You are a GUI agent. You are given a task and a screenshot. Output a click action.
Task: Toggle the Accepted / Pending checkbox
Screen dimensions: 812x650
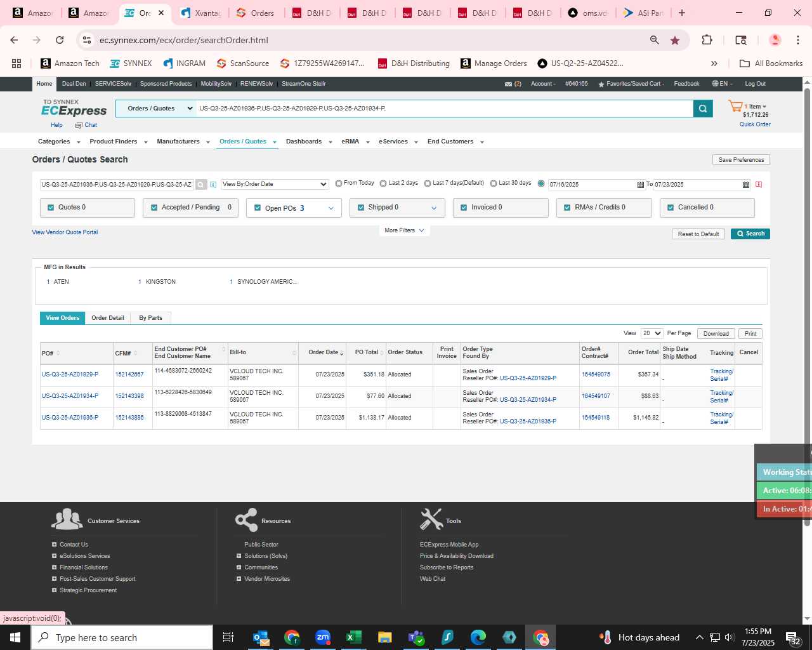click(x=154, y=208)
